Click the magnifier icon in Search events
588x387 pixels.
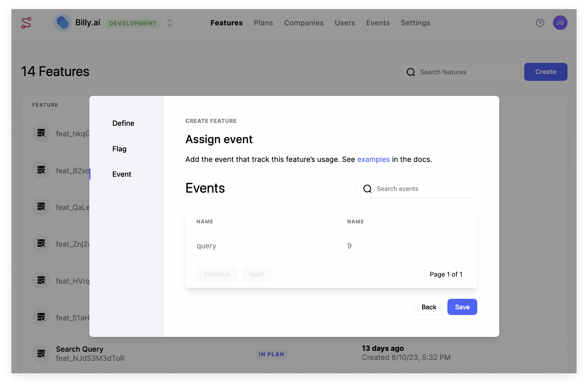pyautogui.click(x=368, y=188)
